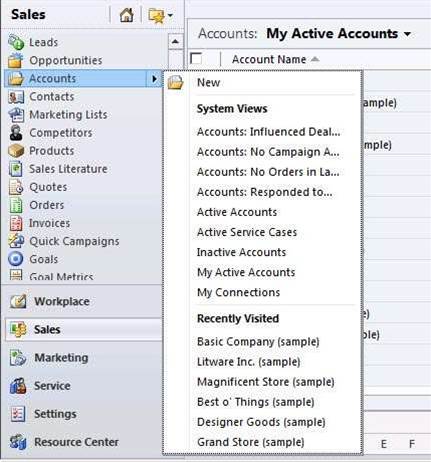The image size is (431, 462).
Task: Open the Opportunities folder icon
Action: [x=16, y=60]
